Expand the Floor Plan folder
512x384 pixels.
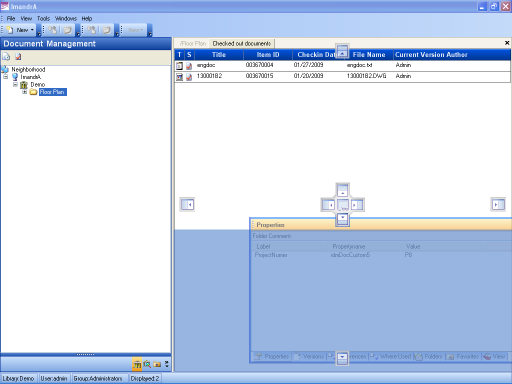tap(24, 92)
